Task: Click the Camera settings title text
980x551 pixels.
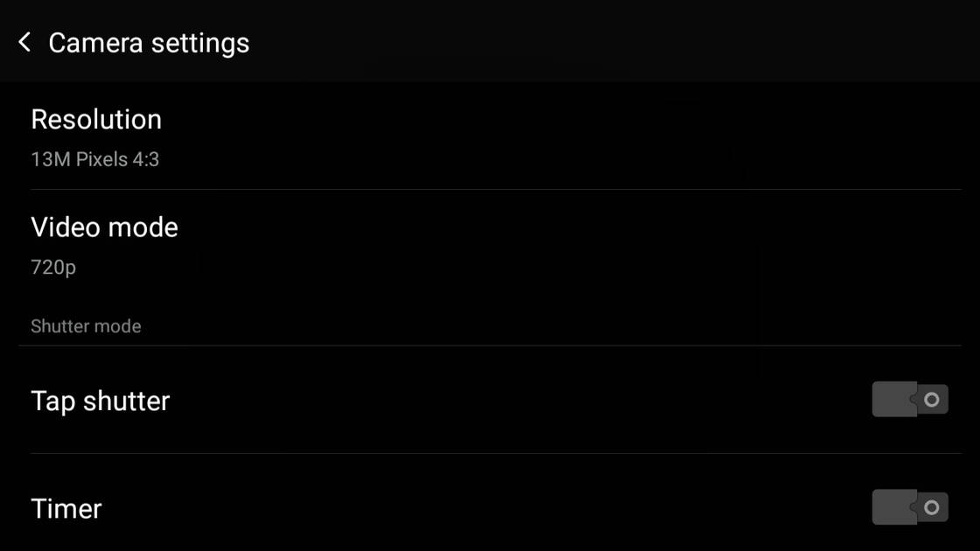Action: pos(149,43)
